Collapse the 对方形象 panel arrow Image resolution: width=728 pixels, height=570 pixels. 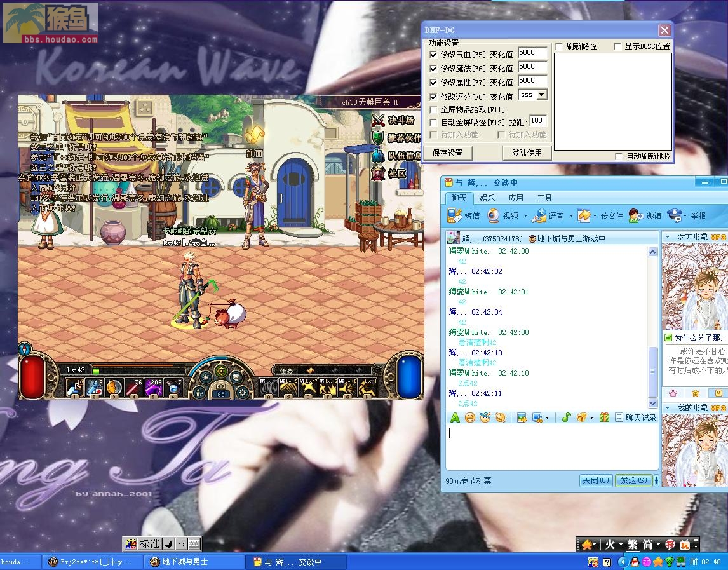click(x=668, y=237)
